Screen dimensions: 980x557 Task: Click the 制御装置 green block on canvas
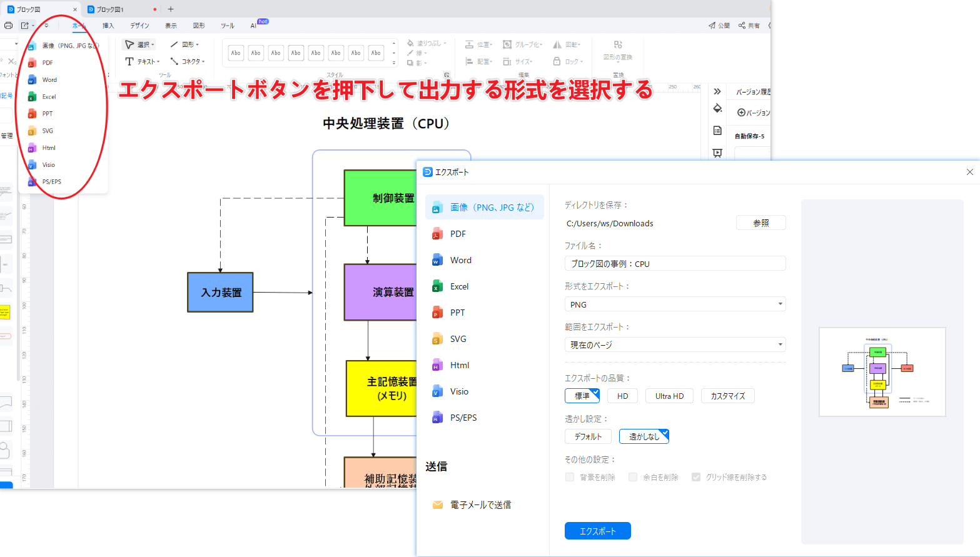380,198
